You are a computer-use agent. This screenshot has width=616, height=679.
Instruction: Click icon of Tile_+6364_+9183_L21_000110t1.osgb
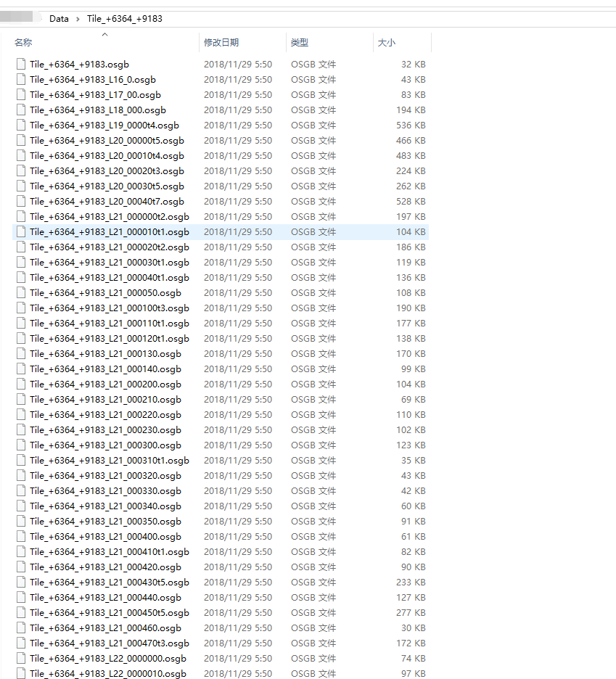click(21, 324)
